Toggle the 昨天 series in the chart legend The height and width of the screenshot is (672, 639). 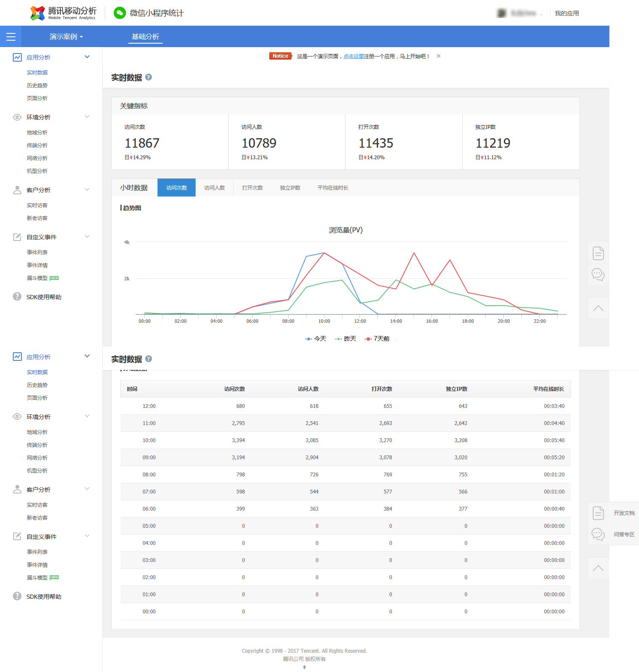[x=345, y=339]
